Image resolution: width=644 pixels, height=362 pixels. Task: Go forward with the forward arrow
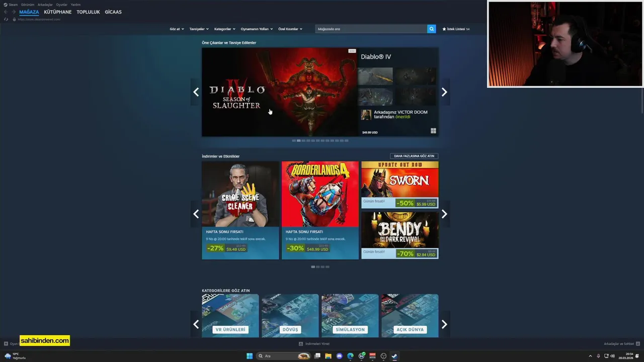coord(14,12)
